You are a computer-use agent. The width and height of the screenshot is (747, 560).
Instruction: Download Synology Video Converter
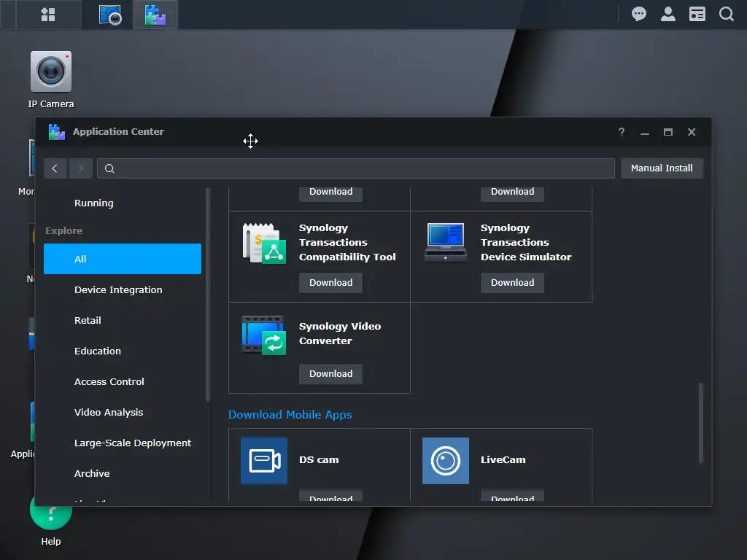point(330,374)
